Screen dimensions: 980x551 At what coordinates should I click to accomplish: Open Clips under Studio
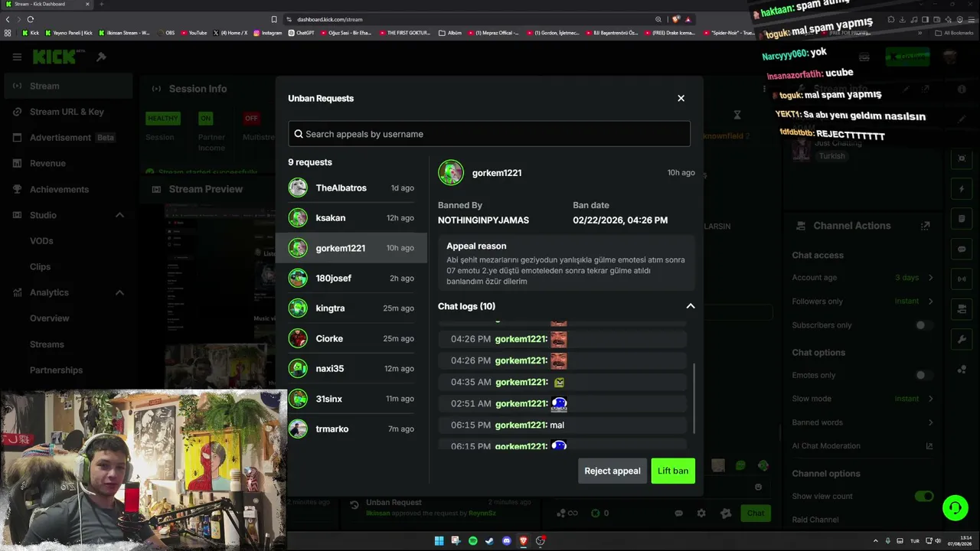(40, 267)
